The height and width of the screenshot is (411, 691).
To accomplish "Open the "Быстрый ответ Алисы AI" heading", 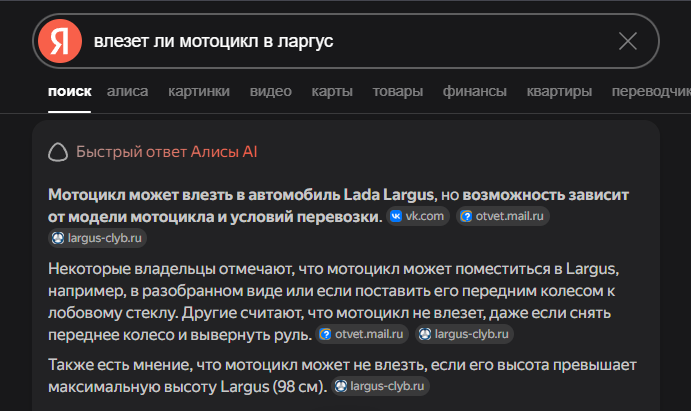I will pos(167,152).
